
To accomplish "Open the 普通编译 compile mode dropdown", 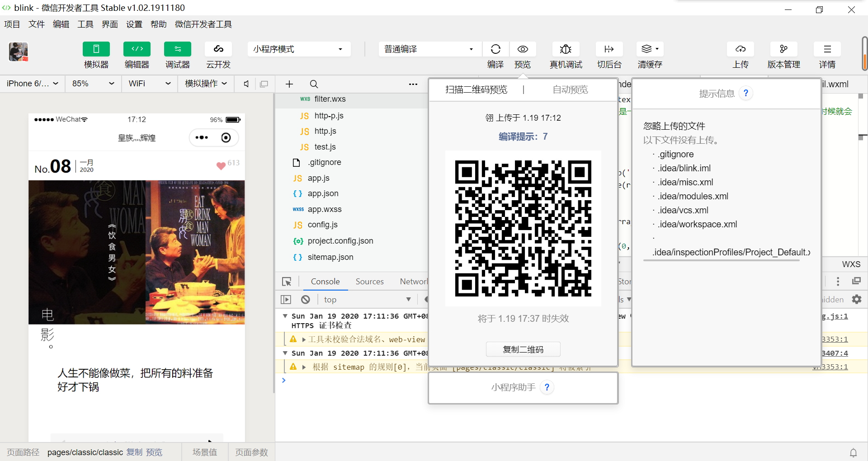I will click(430, 49).
